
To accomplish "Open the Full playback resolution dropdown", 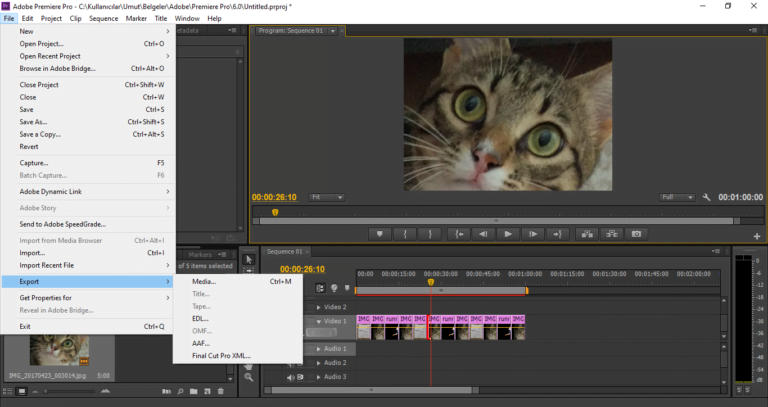I will 677,197.
